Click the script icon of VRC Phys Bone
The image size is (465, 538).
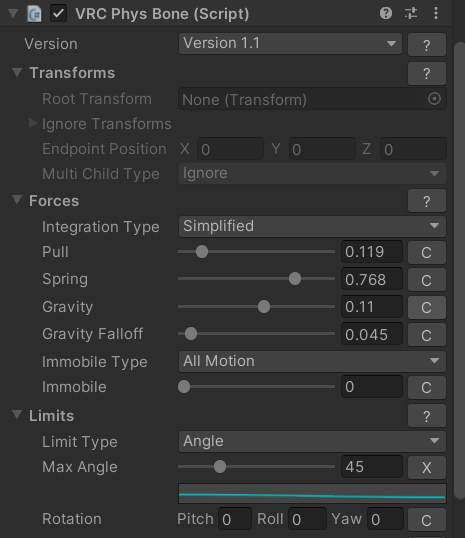pos(34,14)
